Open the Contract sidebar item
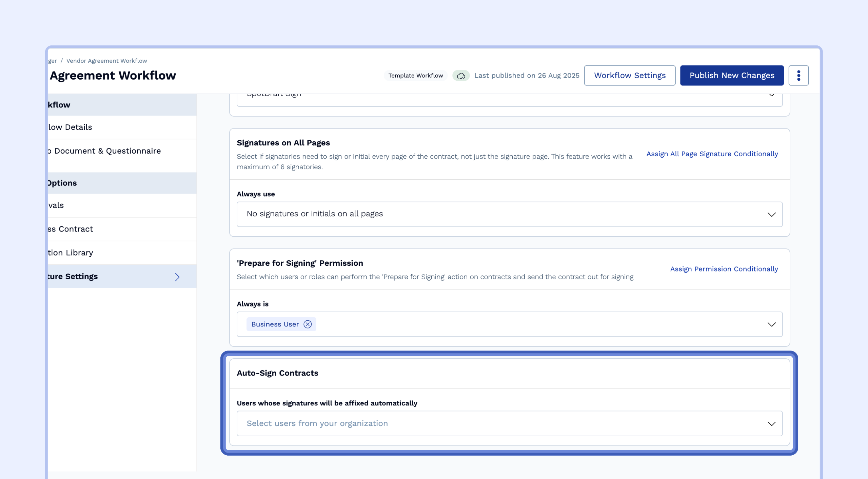This screenshot has width=868, height=479. 71,229
